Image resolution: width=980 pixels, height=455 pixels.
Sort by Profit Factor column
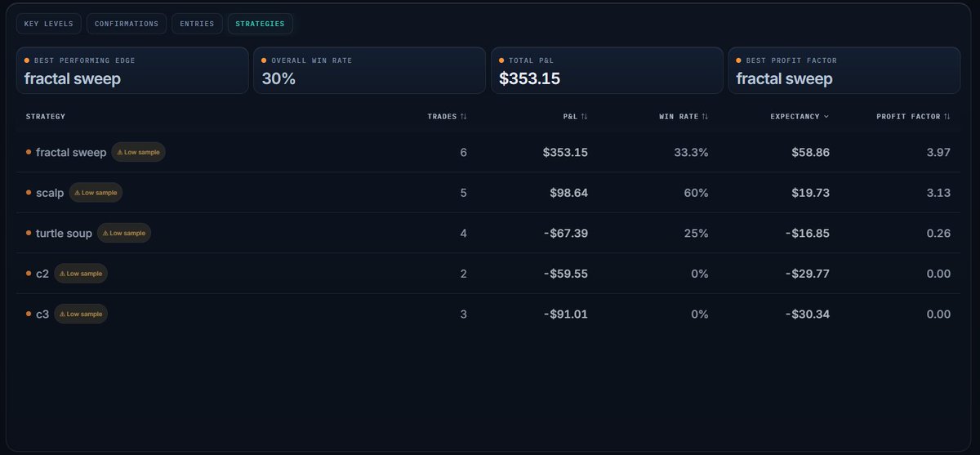[913, 117]
